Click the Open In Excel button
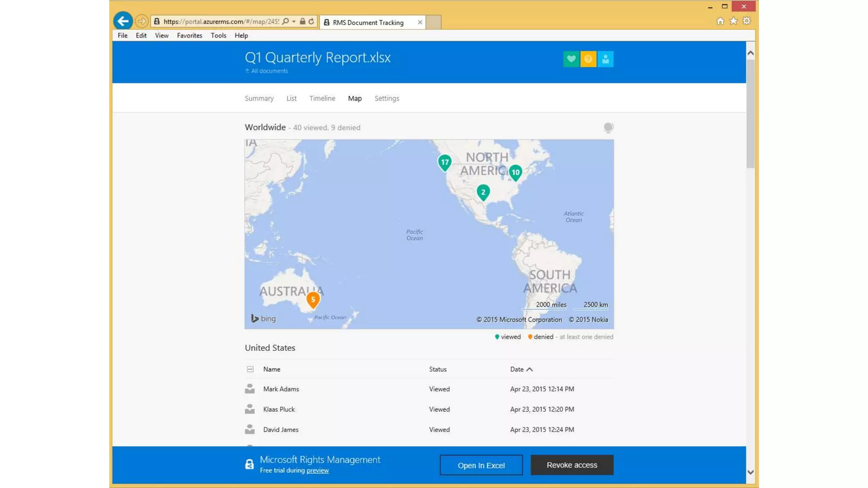The width and height of the screenshot is (868, 488). [x=481, y=465]
